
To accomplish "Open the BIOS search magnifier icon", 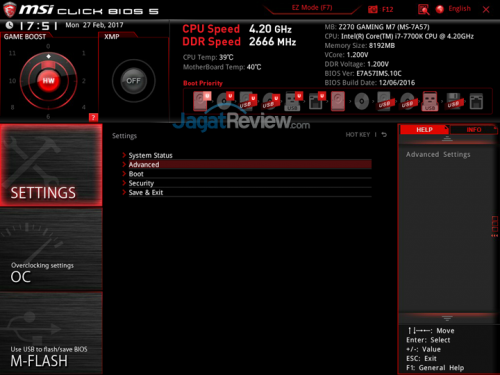I will tap(423, 10).
